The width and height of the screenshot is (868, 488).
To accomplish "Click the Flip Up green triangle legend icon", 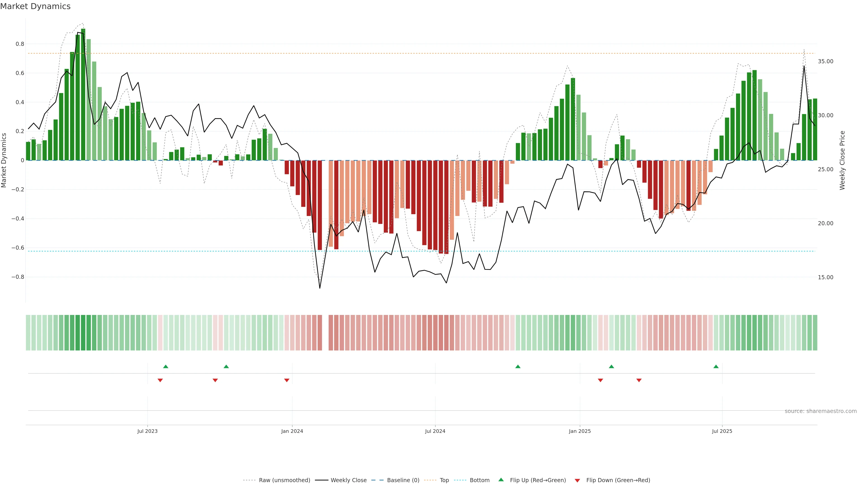I will (x=501, y=480).
